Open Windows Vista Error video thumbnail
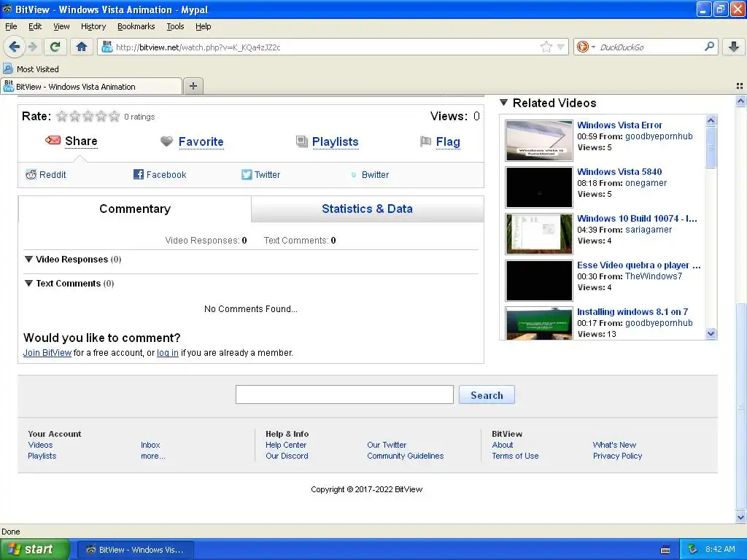This screenshot has height=560, width=747. (539, 141)
